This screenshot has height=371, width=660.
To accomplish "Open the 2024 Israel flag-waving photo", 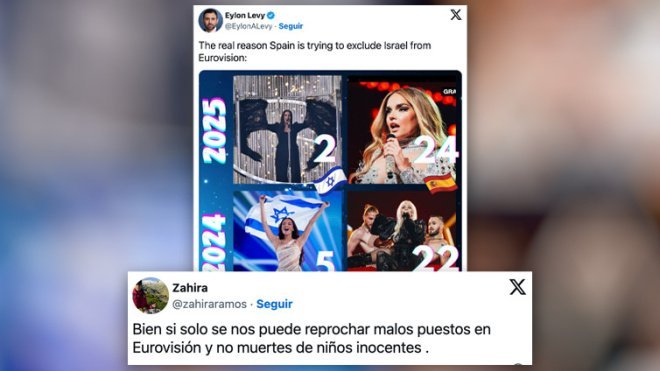I will [x=287, y=231].
